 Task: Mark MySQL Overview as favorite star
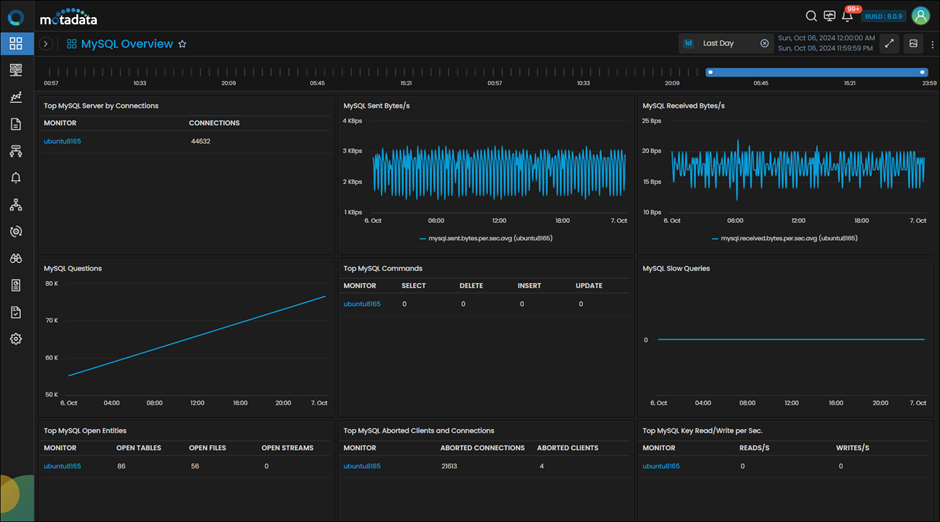[x=182, y=44]
